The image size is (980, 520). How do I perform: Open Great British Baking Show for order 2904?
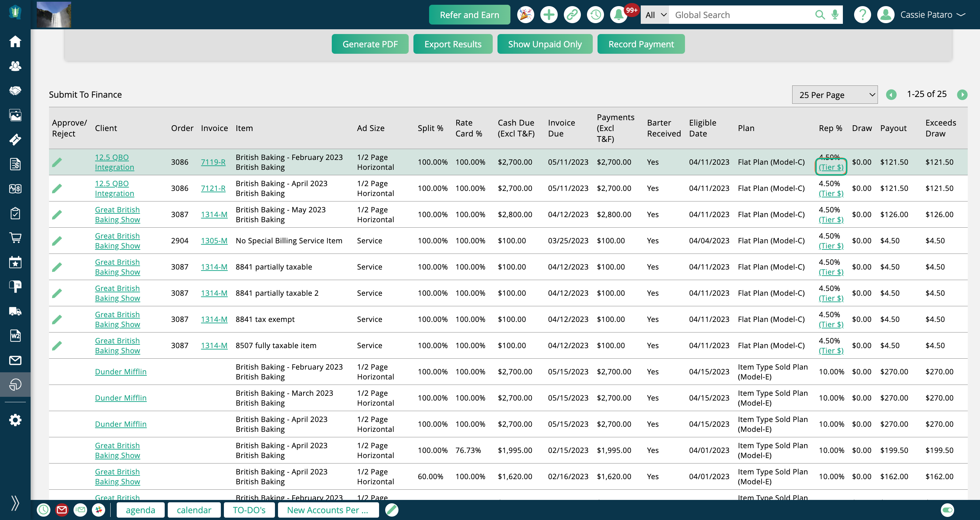pyautogui.click(x=117, y=241)
